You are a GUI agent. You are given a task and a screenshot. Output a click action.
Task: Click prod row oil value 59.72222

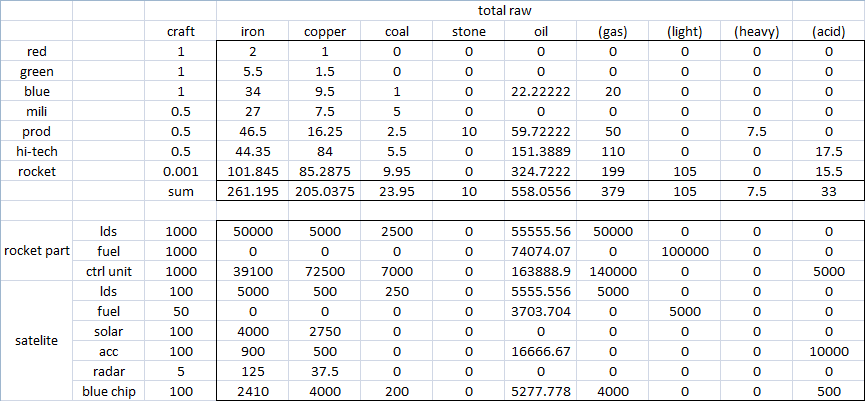[x=541, y=131]
